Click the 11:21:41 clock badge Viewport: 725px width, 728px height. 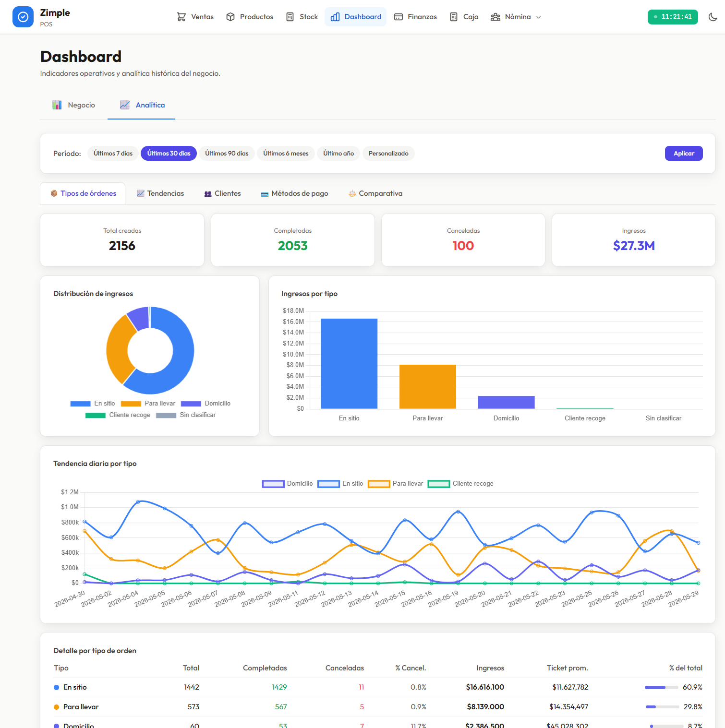(x=673, y=17)
